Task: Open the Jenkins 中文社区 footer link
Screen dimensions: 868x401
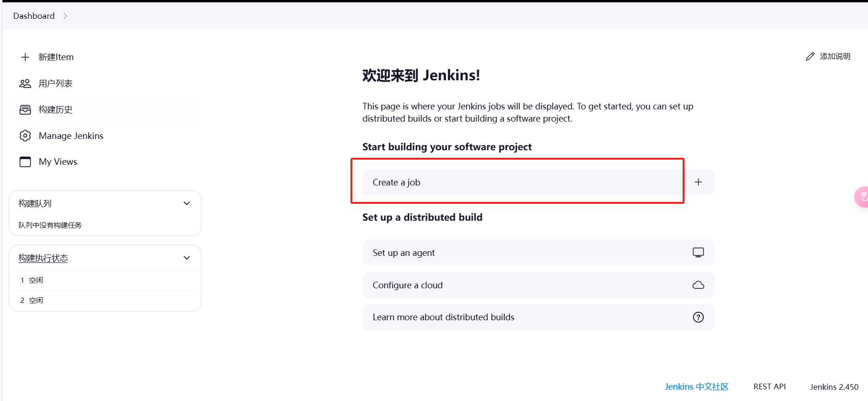Action: coord(696,387)
